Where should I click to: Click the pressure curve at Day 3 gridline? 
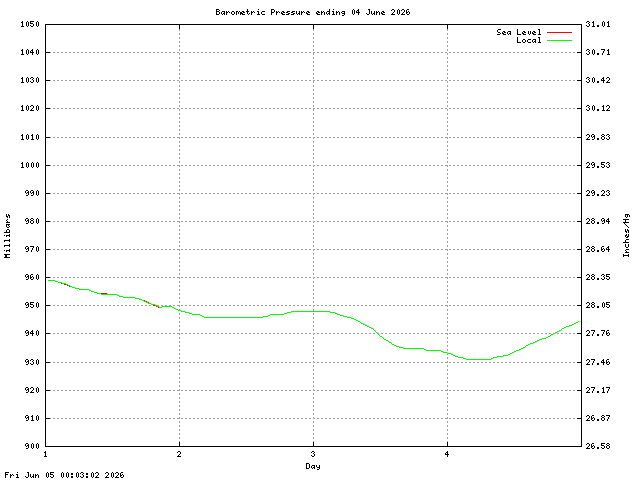click(x=313, y=312)
